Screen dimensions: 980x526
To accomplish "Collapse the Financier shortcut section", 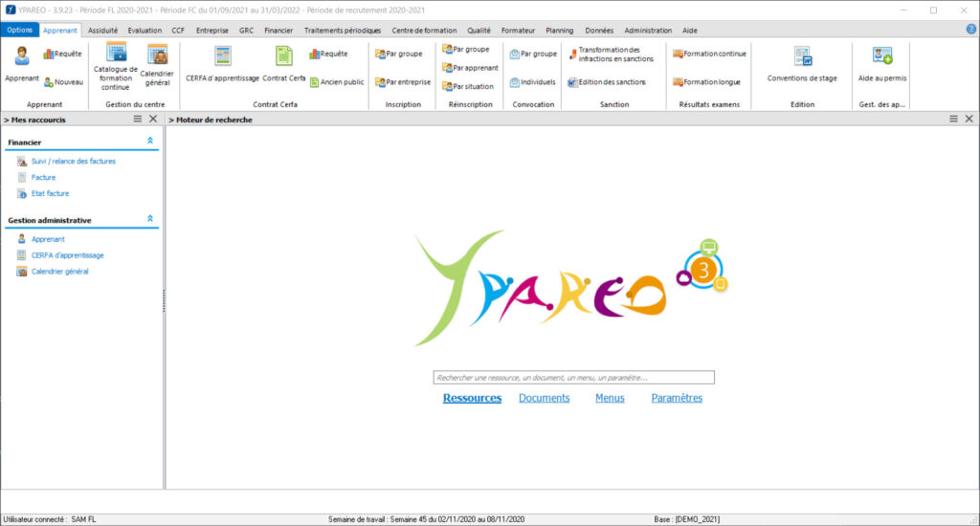I will pyautogui.click(x=150, y=142).
